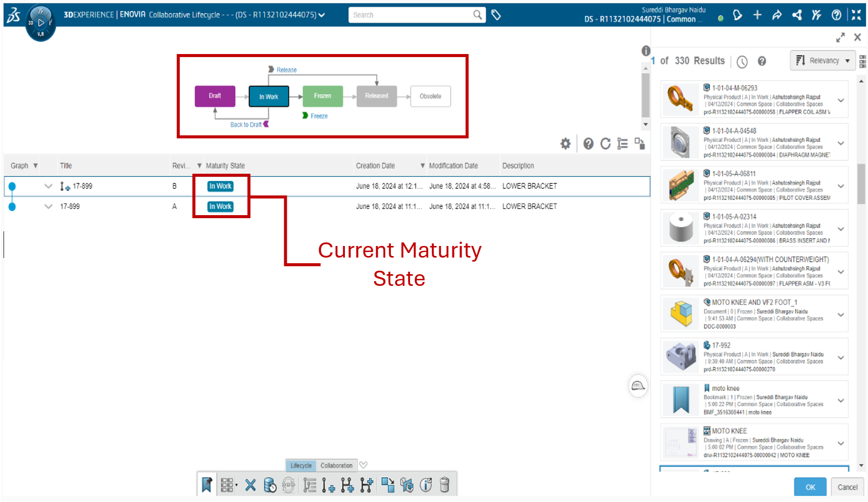Click the settings gear above the table
Viewport: 868px width, 502px height.
[x=566, y=144]
